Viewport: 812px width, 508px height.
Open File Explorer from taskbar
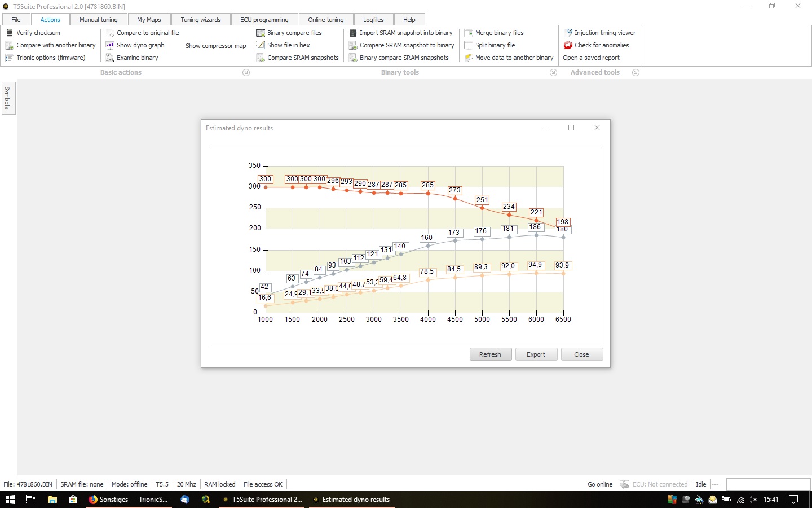click(x=52, y=500)
